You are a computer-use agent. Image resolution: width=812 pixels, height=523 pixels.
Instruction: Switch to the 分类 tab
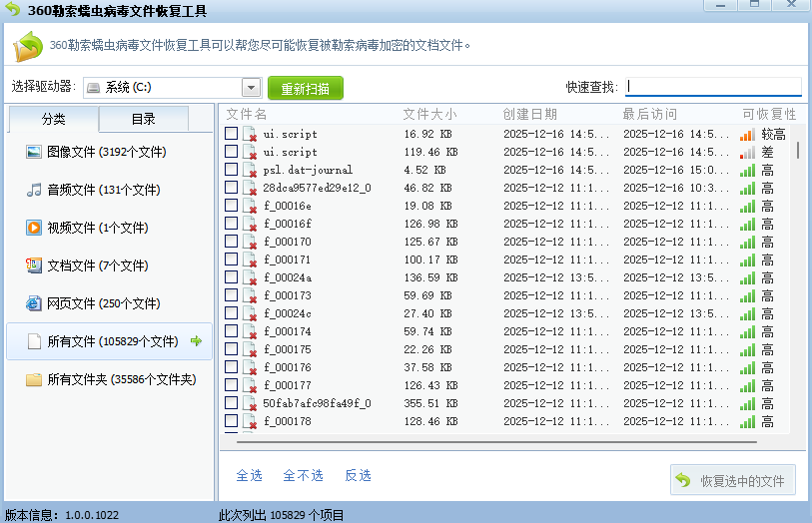pos(54,120)
